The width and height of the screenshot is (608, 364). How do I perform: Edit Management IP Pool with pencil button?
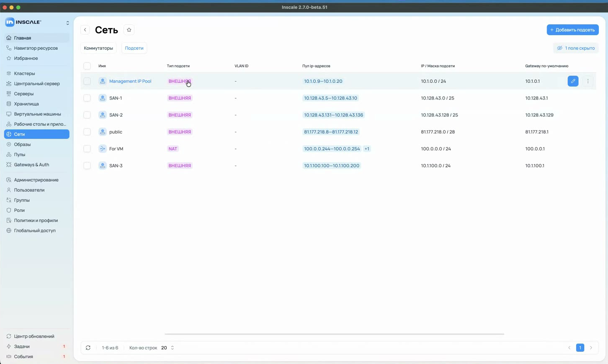573,81
